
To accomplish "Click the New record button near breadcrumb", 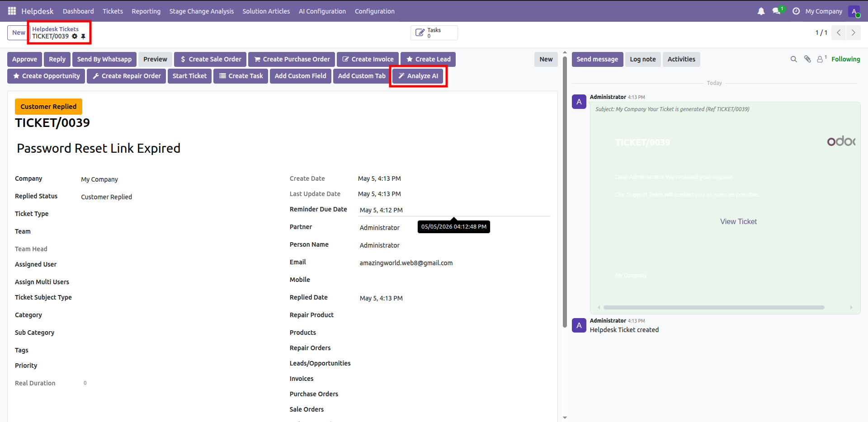I will (19, 33).
